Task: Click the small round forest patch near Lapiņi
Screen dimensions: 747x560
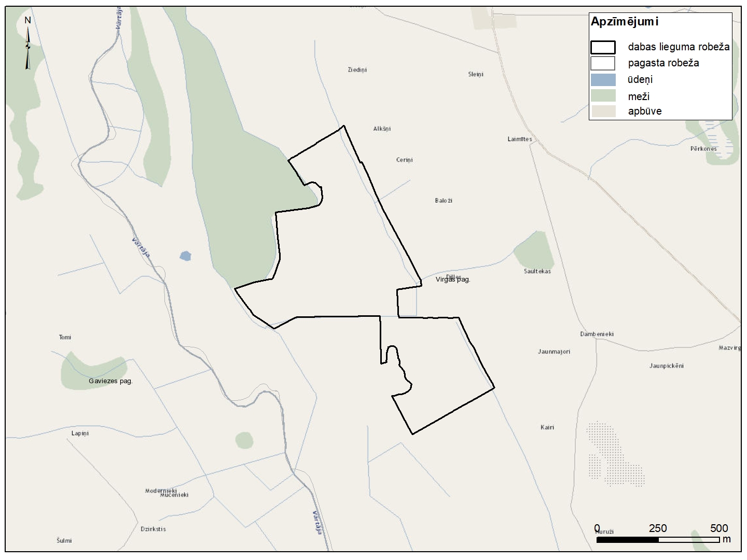Action: click(x=244, y=440)
